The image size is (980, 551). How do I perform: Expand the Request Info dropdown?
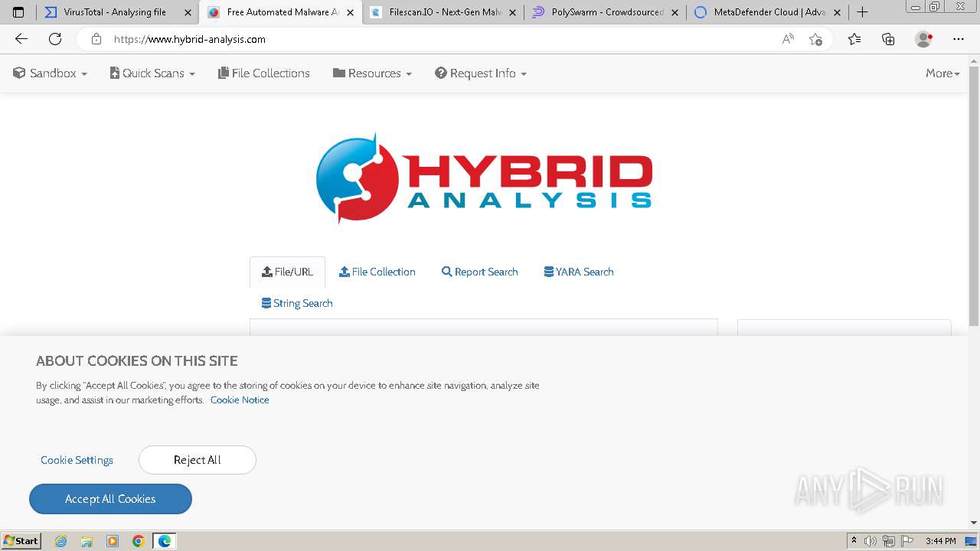pos(481,73)
